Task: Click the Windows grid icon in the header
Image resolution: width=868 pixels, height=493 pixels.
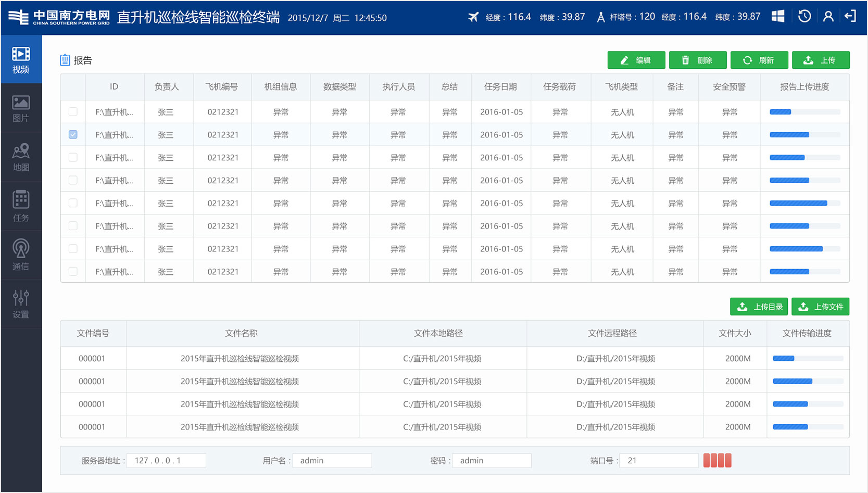Action: (778, 16)
